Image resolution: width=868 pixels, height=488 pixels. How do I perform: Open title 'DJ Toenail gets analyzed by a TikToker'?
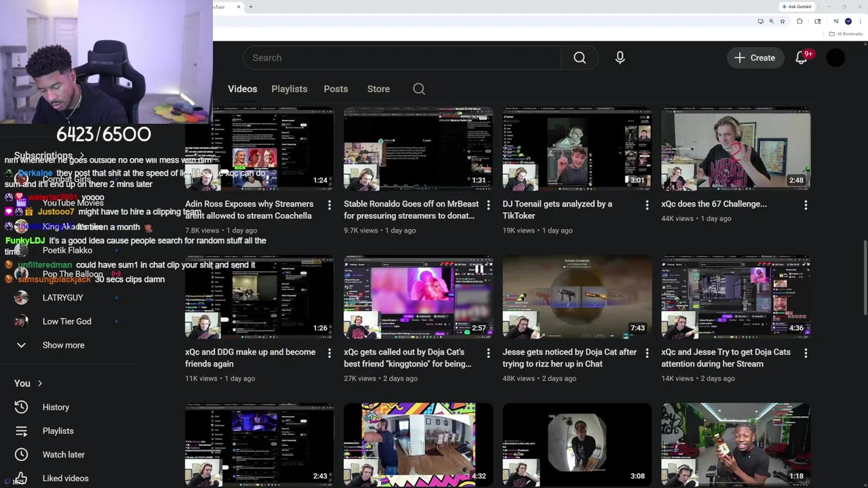(557, 209)
